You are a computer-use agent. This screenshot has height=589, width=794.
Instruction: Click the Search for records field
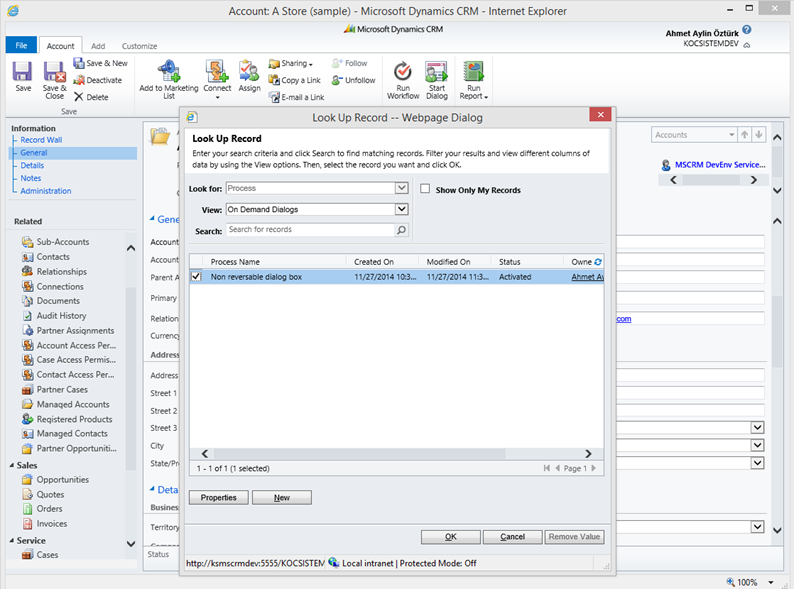click(310, 229)
